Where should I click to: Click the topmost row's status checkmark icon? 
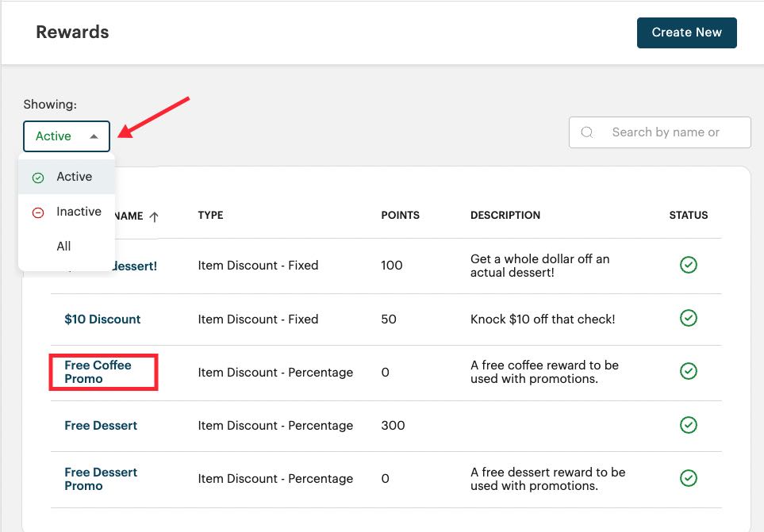pyautogui.click(x=688, y=265)
